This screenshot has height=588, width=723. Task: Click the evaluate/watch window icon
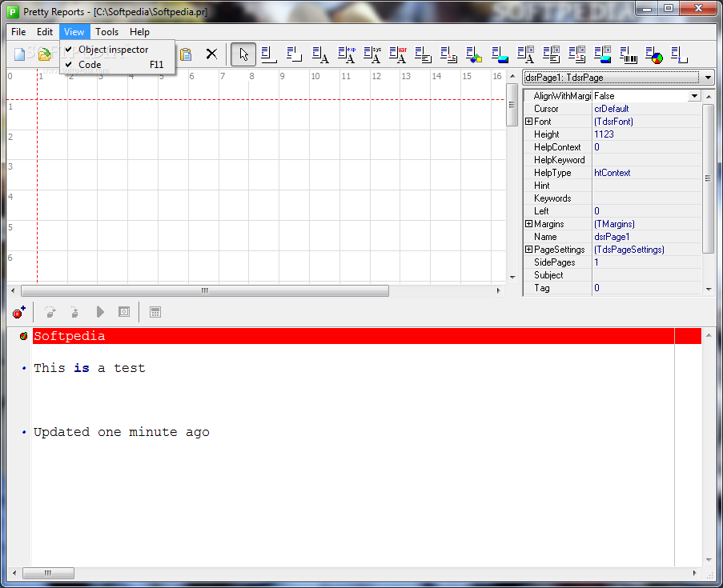click(x=124, y=312)
